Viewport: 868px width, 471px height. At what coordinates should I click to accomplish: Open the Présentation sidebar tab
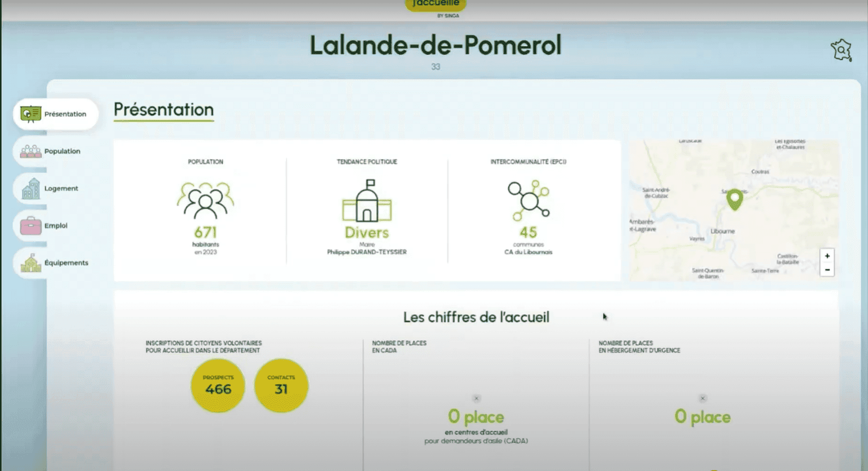pyautogui.click(x=56, y=114)
